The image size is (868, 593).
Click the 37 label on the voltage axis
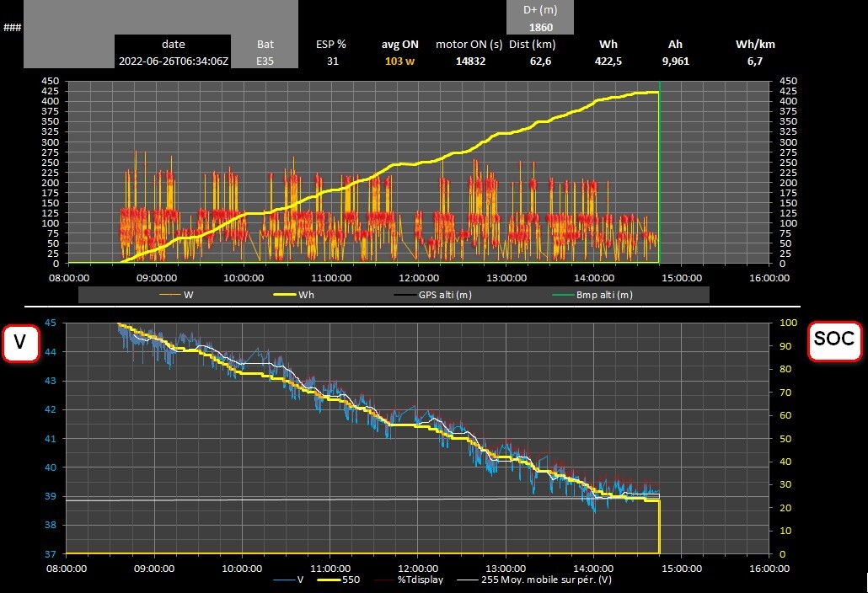coord(51,553)
